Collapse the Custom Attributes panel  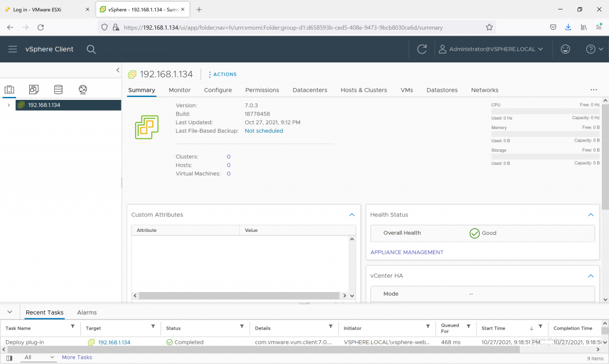(351, 215)
